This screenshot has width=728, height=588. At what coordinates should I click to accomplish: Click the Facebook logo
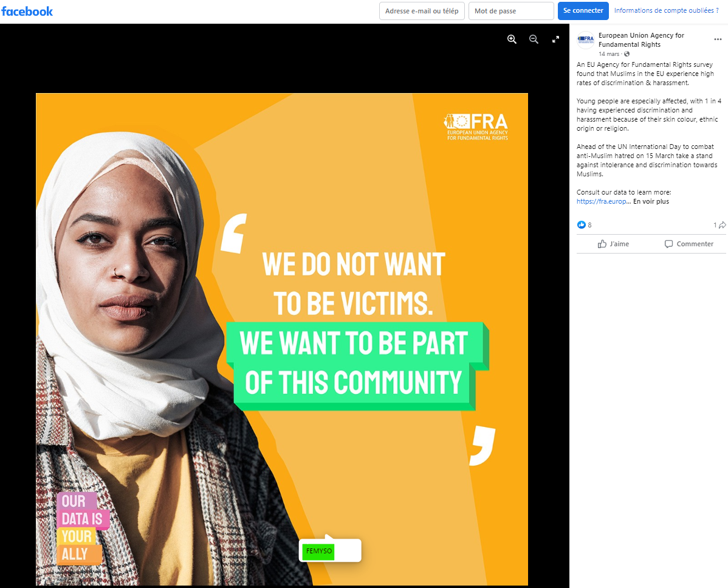[27, 11]
